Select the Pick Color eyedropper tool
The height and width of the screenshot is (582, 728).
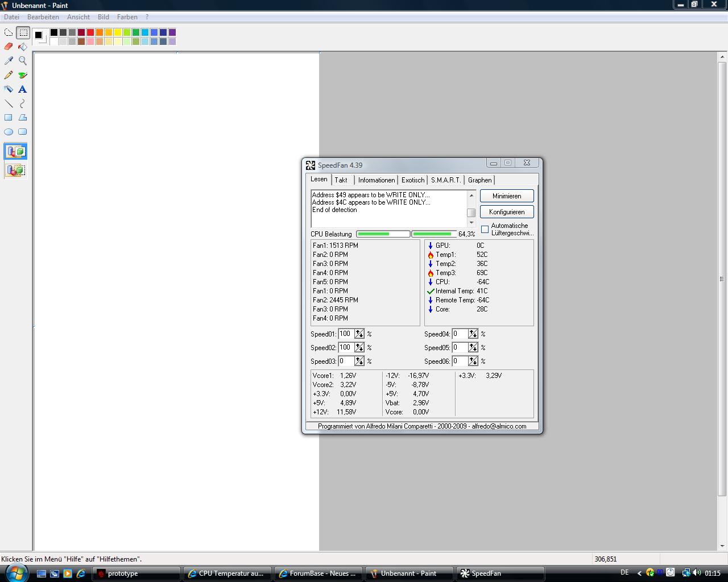click(x=9, y=61)
